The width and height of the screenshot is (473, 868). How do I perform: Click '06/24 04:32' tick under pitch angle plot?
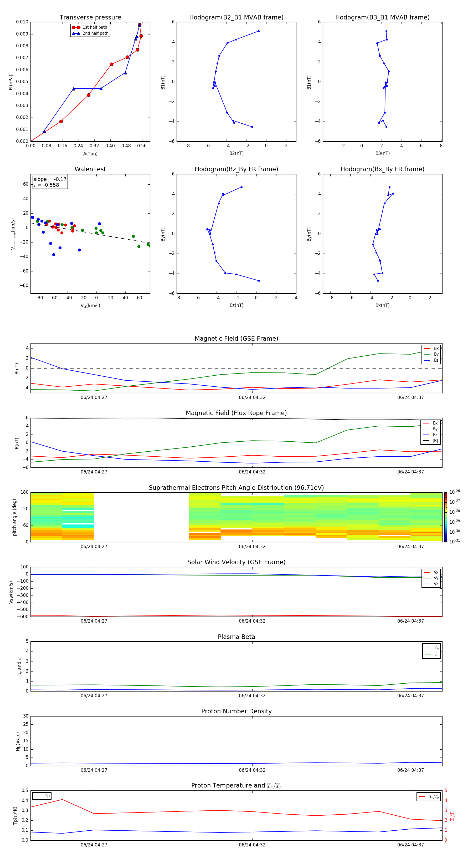pyautogui.click(x=252, y=547)
